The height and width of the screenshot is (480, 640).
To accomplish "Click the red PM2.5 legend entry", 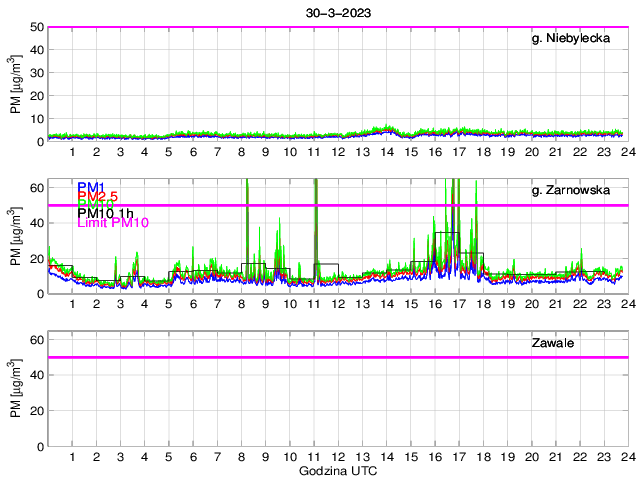I will click(98, 196).
